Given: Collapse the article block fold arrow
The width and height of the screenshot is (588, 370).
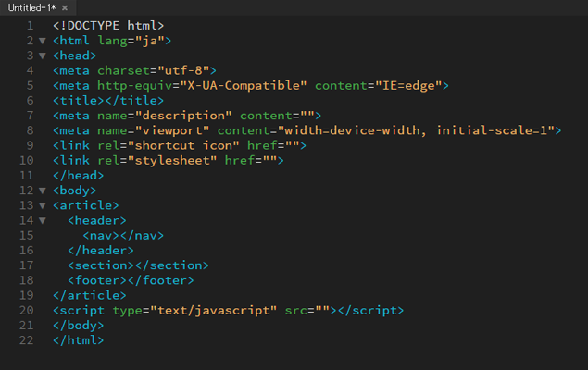Looking at the screenshot, I should tap(42, 205).
